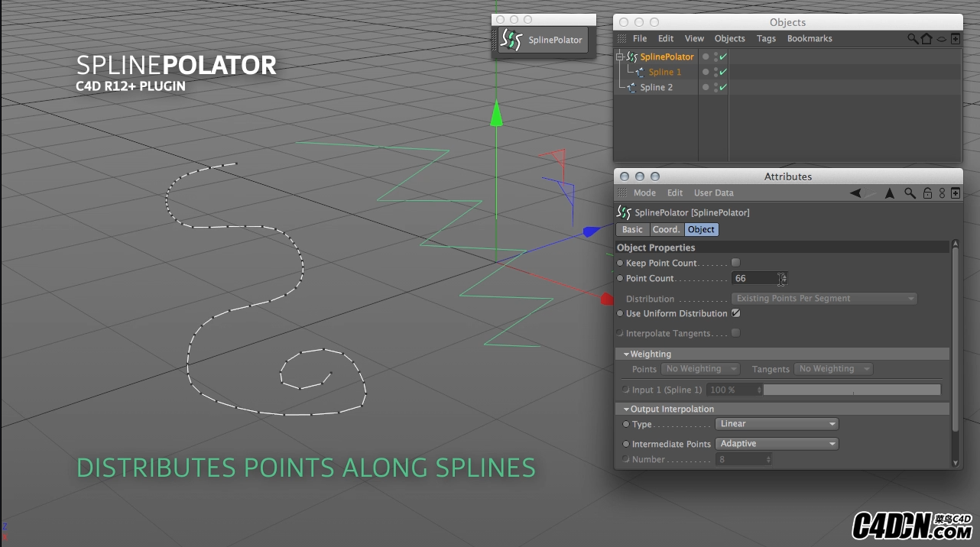Viewport: 980px width, 547px height.
Task: Open the Edit menu in Attributes panel
Action: pyautogui.click(x=675, y=193)
